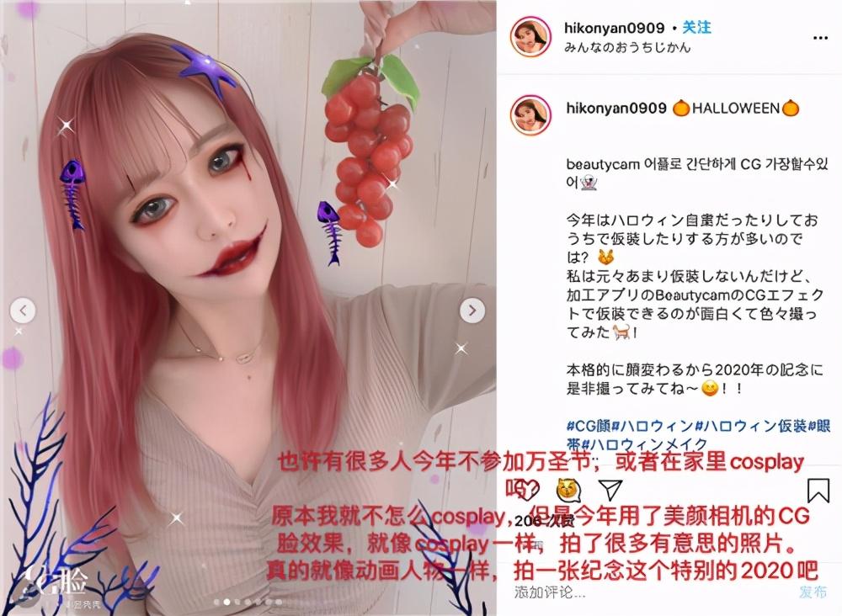Screen dimensions: 842x616
Task: Open the #CG顔 hashtag
Action: (589, 427)
